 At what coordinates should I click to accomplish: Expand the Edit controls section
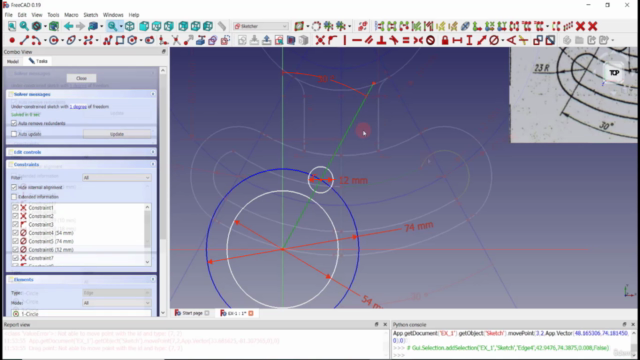153,152
